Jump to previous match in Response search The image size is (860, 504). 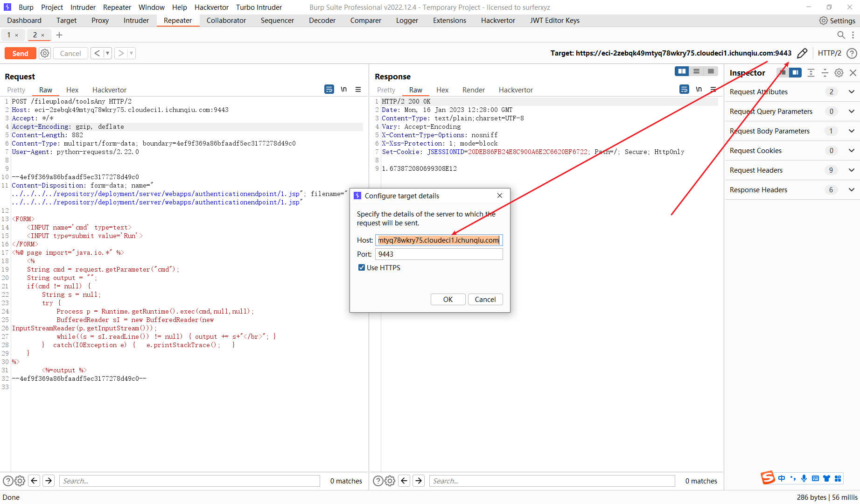point(405,481)
